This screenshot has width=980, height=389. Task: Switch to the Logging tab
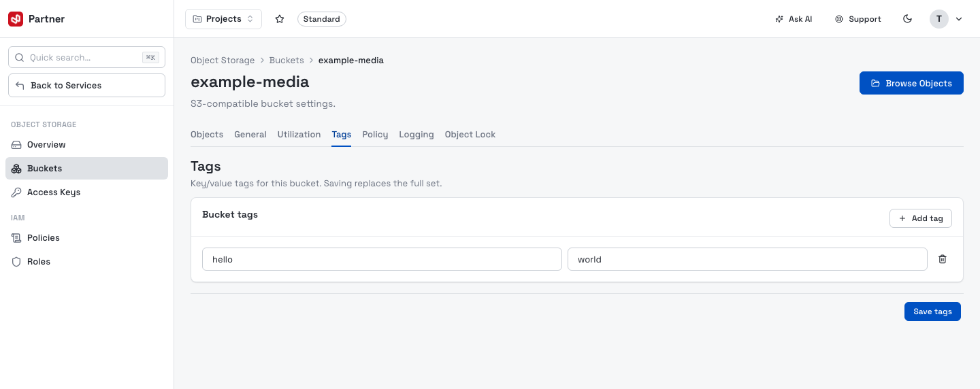click(x=416, y=135)
